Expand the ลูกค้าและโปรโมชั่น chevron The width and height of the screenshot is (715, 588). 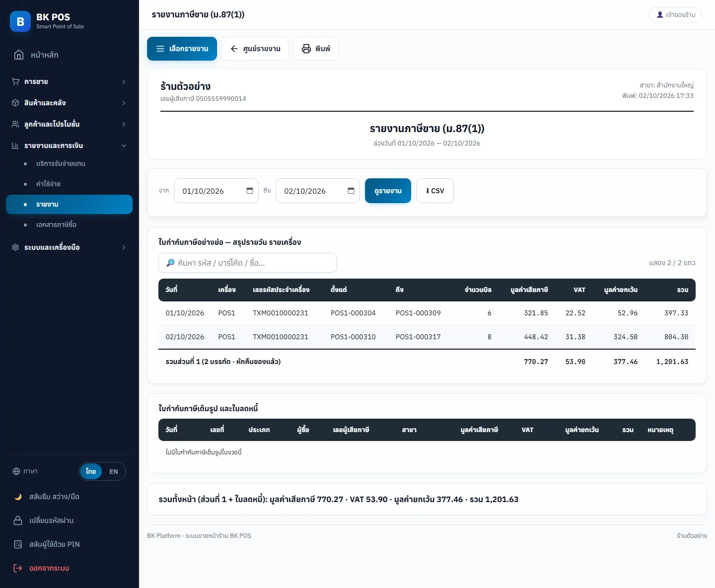[x=124, y=124]
